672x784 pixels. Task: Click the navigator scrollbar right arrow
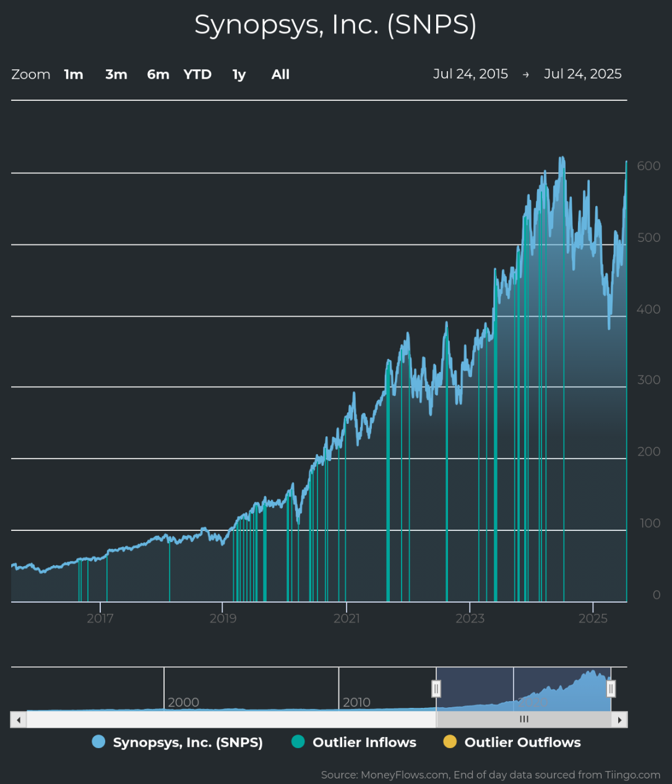tap(619, 720)
